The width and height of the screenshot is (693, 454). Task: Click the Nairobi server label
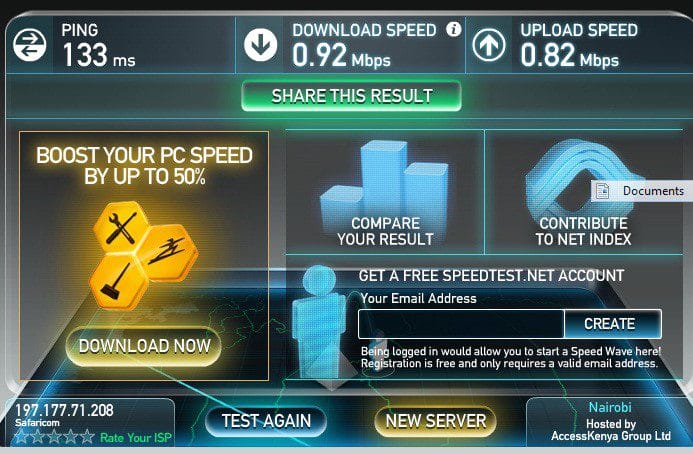610,407
